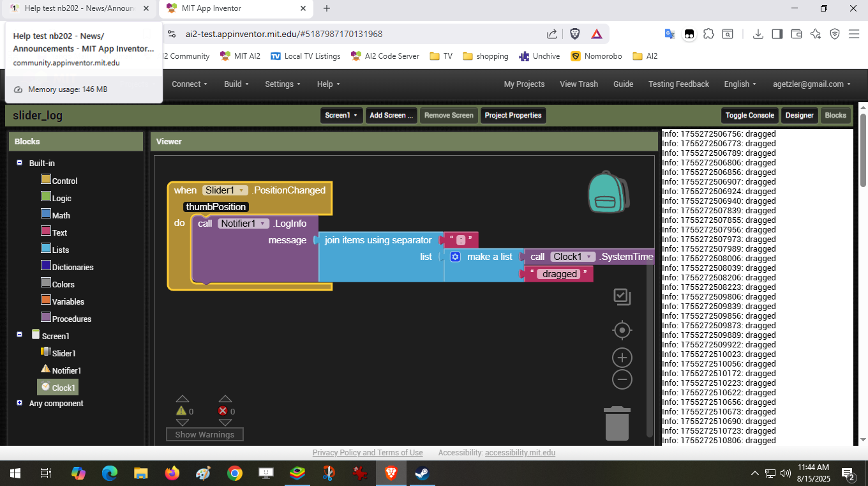
Task: Expand the Any component tree node
Action: pyautogui.click(x=20, y=403)
